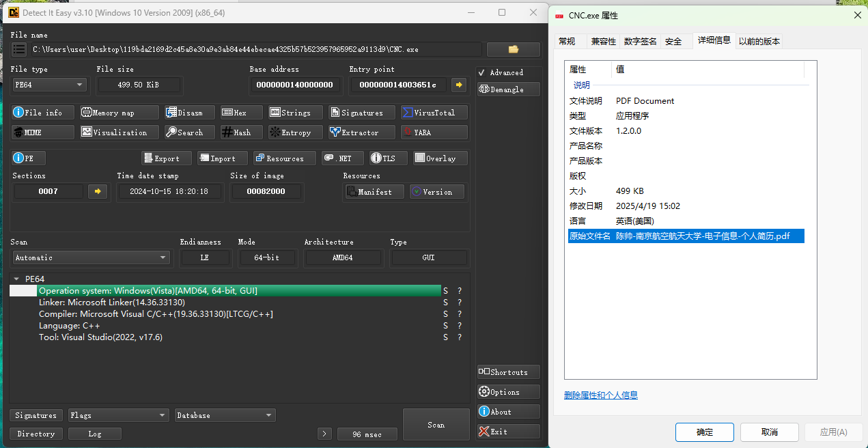Open the Flags dropdown
This screenshot has width=868, height=448.
click(118, 415)
